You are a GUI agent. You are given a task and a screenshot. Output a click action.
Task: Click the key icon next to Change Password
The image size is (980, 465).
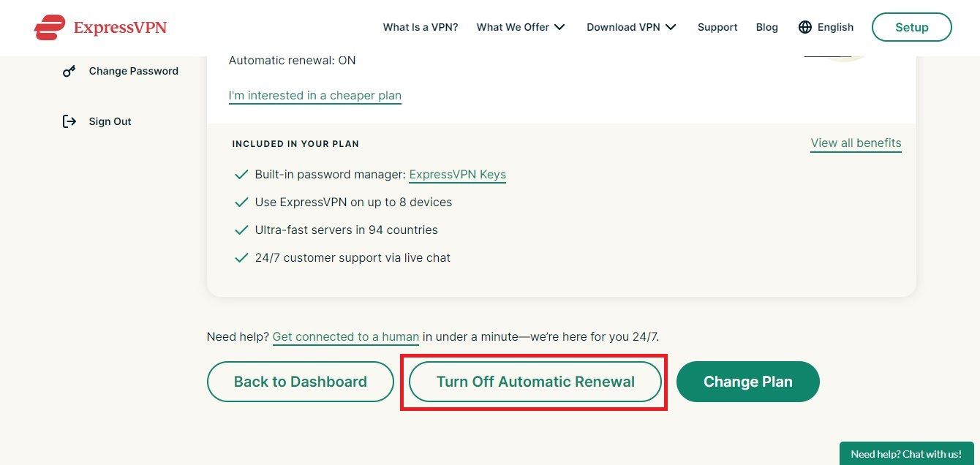point(69,71)
